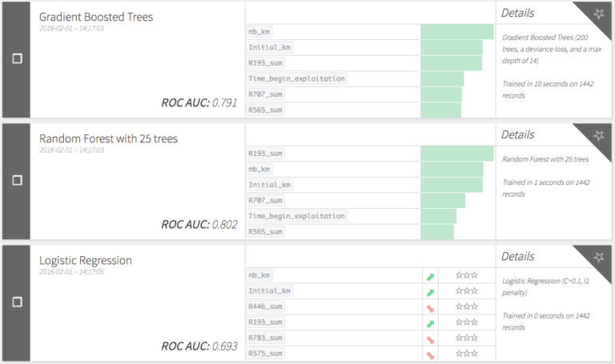Image resolution: width=615 pixels, height=364 pixels.
Task: Select R193_sum tag in Gradient Boosted Trees
Action: (x=266, y=63)
